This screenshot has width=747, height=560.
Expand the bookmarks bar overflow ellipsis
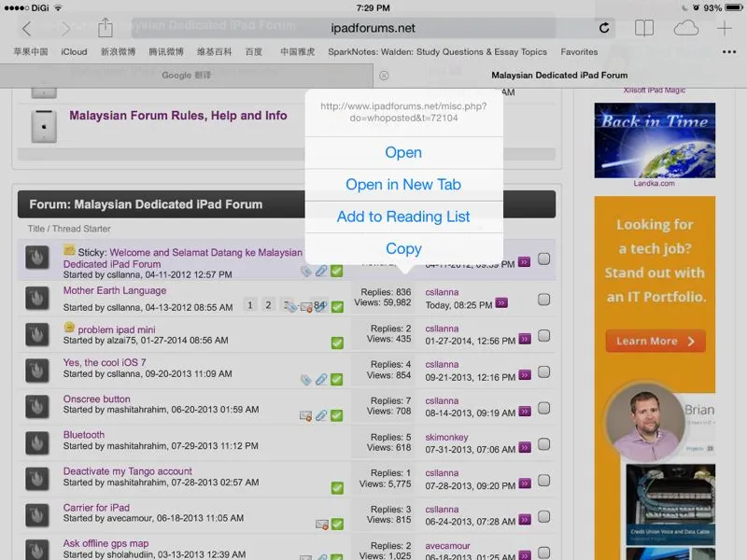729,52
